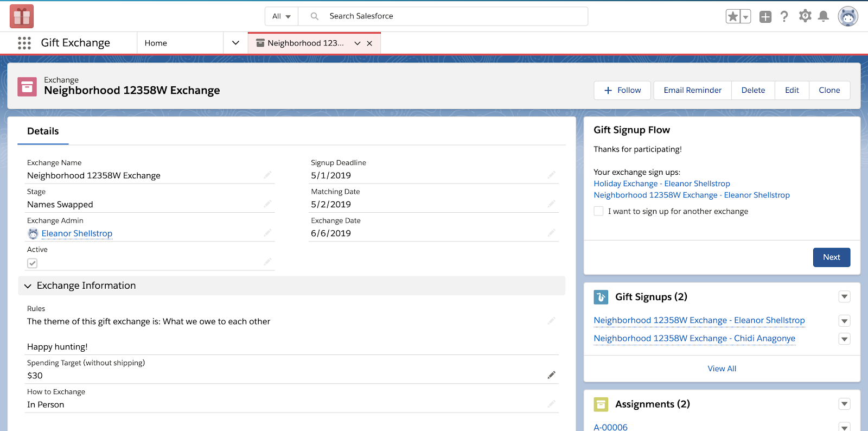This screenshot has height=431, width=868.
Task: Click the $30 Spending Target value
Action: pyautogui.click(x=35, y=376)
